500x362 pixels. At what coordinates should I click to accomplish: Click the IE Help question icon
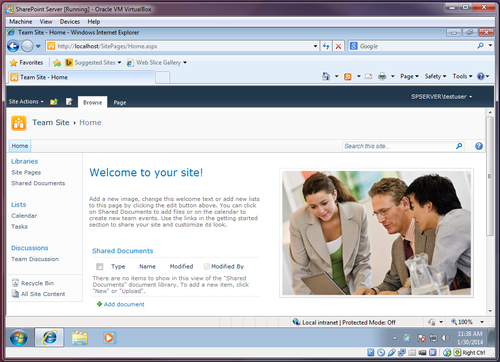481,76
